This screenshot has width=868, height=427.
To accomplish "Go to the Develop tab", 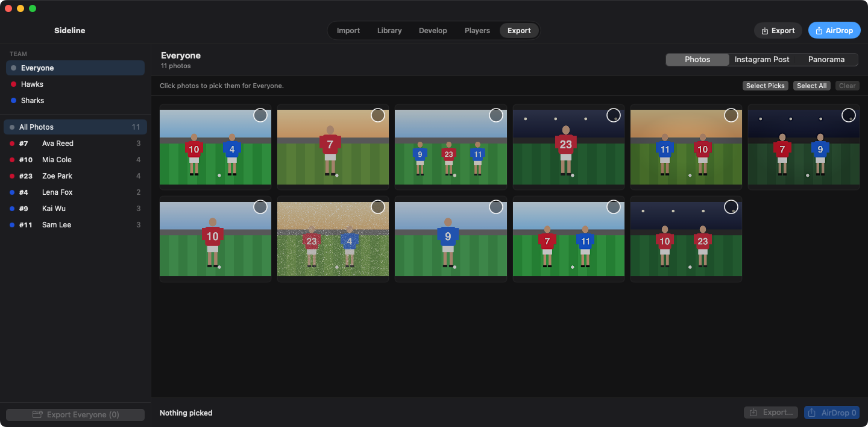I will 433,31.
